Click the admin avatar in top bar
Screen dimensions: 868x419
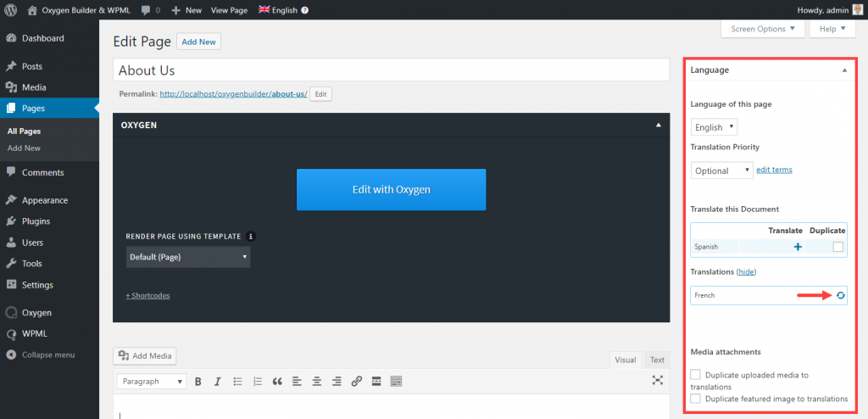(858, 10)
